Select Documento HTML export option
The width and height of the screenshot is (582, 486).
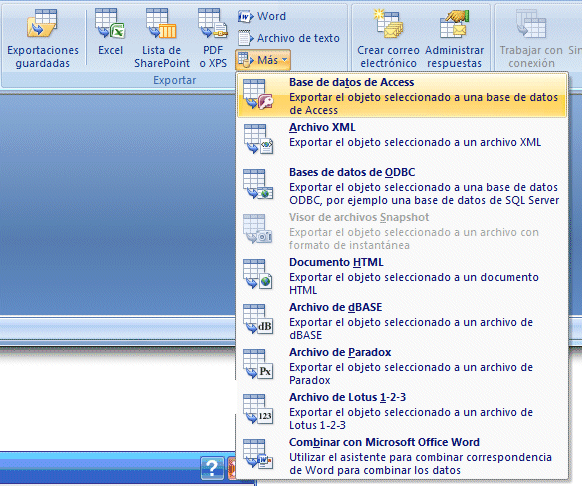point(402,275)
